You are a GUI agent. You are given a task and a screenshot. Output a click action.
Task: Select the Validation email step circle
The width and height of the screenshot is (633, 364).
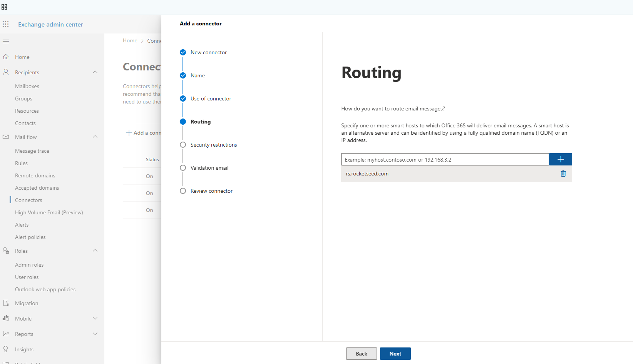point(183,168)
